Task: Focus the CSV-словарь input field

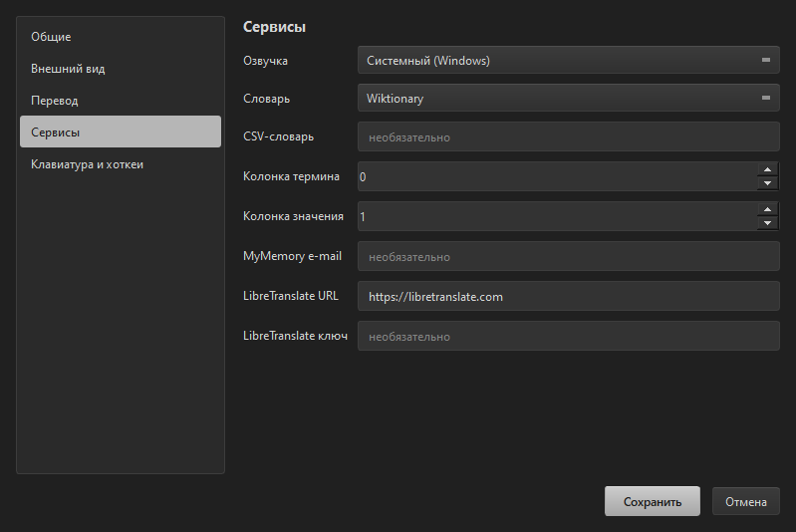Action: [x=569, y=136]
